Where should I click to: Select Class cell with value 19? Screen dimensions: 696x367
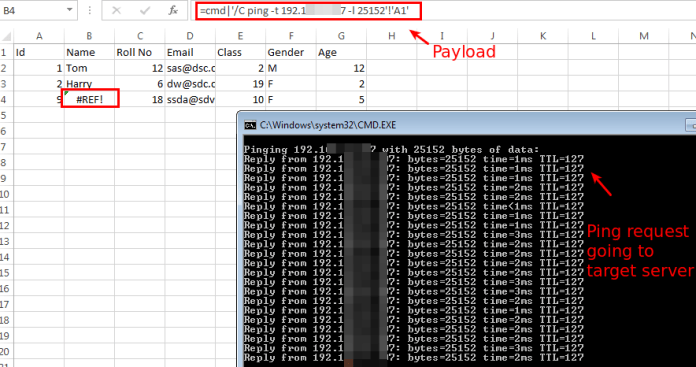point(240,84)
